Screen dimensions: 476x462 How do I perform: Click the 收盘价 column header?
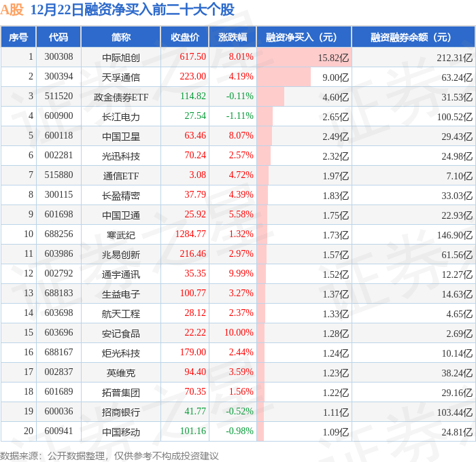click(185, 37)
